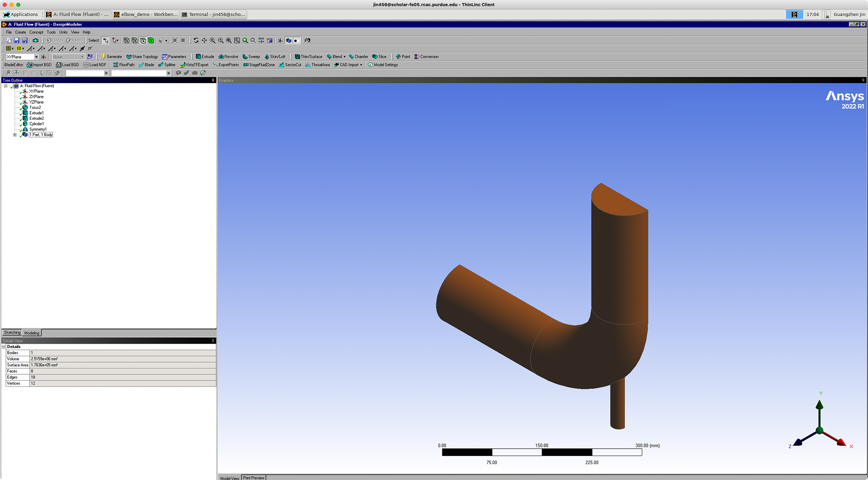Open the select mode dropdown arrow
Image resolution: width=868 pixels, height=480 pixels.
117,40
